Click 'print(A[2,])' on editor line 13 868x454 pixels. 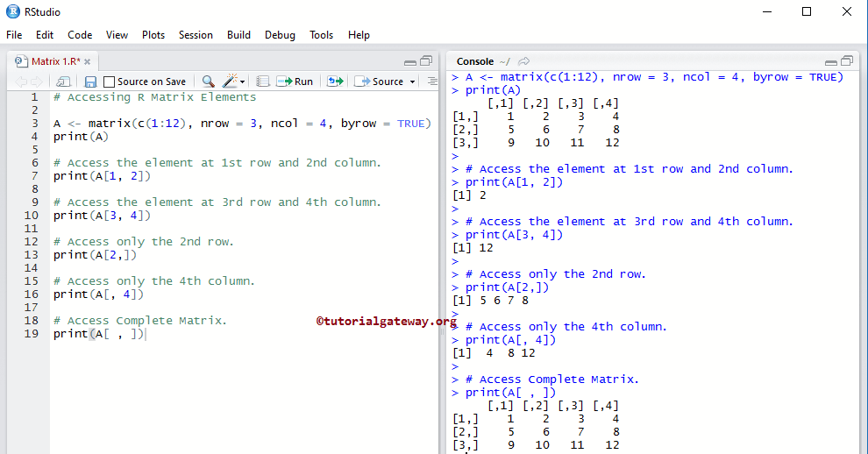pyautogui.click(x=95, y=255)
